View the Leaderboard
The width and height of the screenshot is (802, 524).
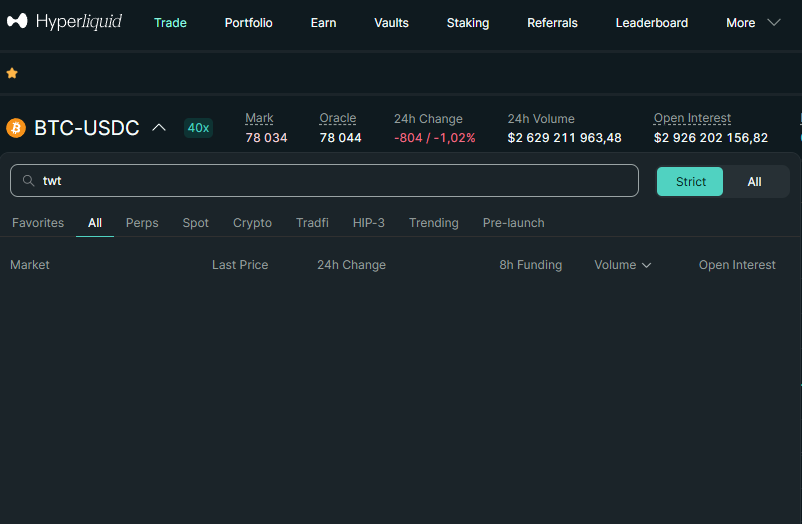pos(652,23)
